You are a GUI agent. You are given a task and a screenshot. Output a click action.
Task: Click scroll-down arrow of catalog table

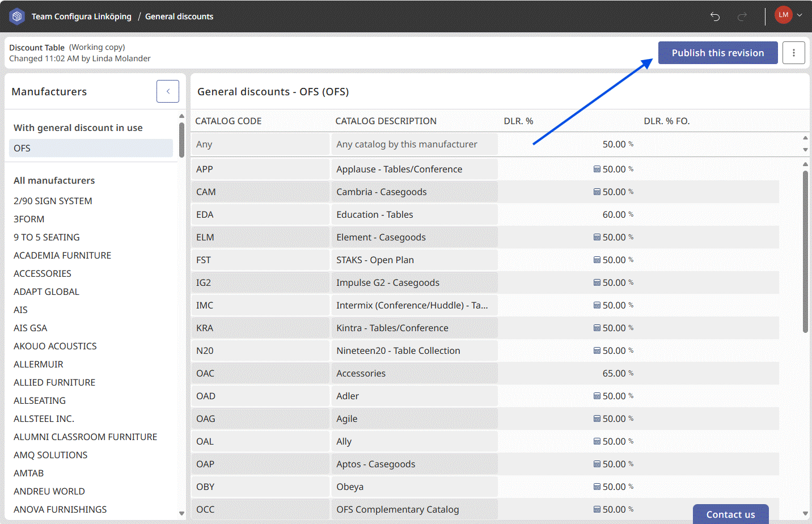(805, 513)
